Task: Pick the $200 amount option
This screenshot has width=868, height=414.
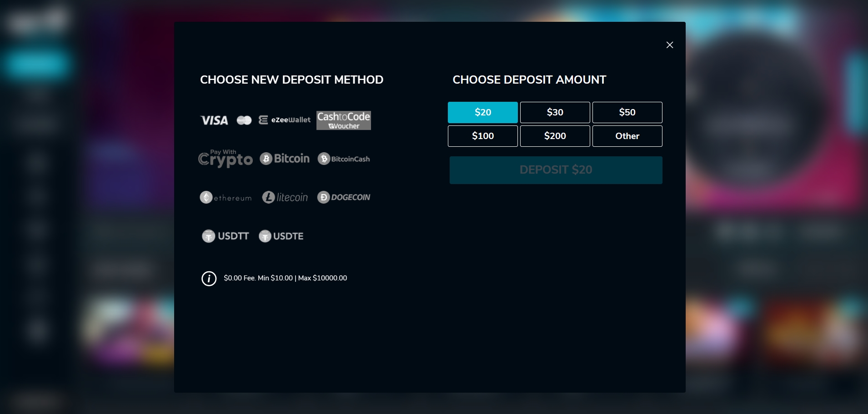Action: 555,136
